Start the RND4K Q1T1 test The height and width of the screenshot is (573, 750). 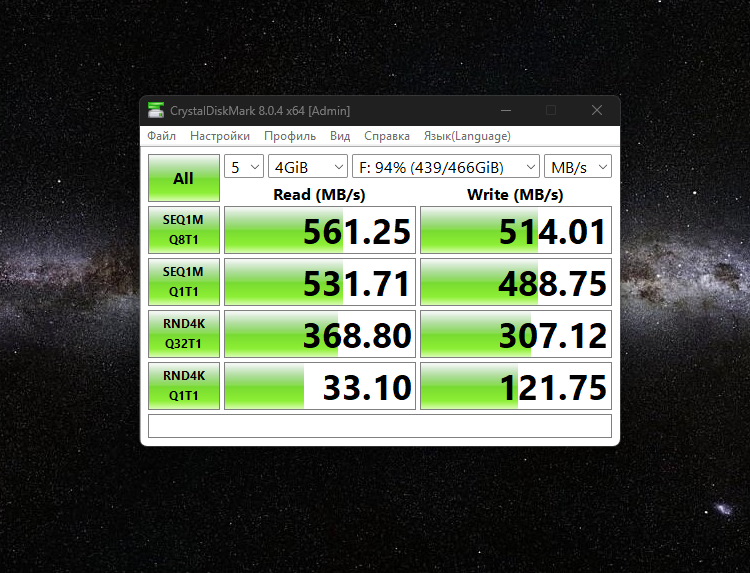tap(184, 386)
